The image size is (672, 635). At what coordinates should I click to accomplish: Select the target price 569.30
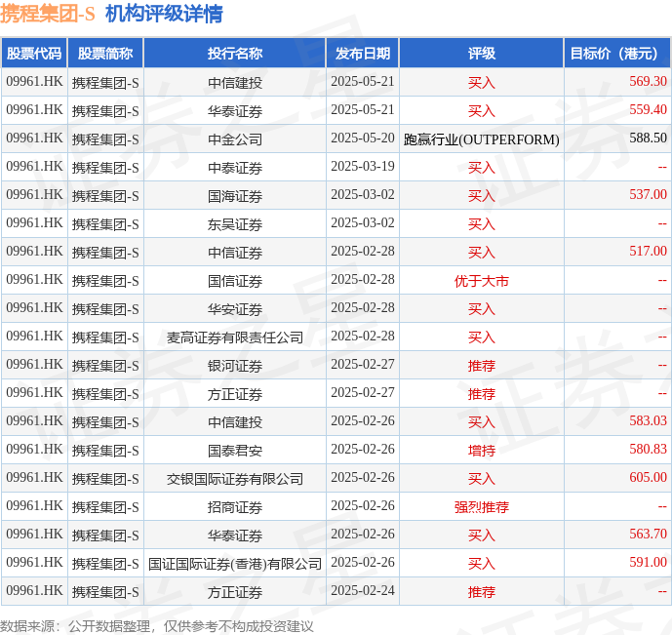(648, 81)
